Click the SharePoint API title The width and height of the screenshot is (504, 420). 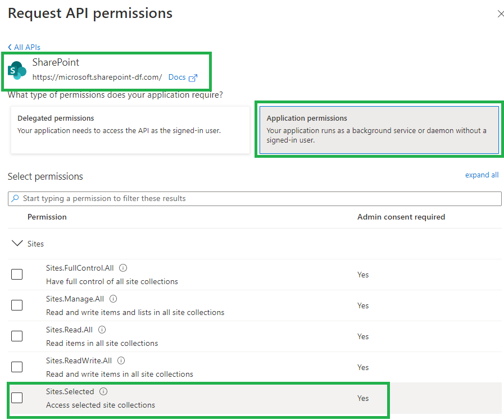[56, 62]
